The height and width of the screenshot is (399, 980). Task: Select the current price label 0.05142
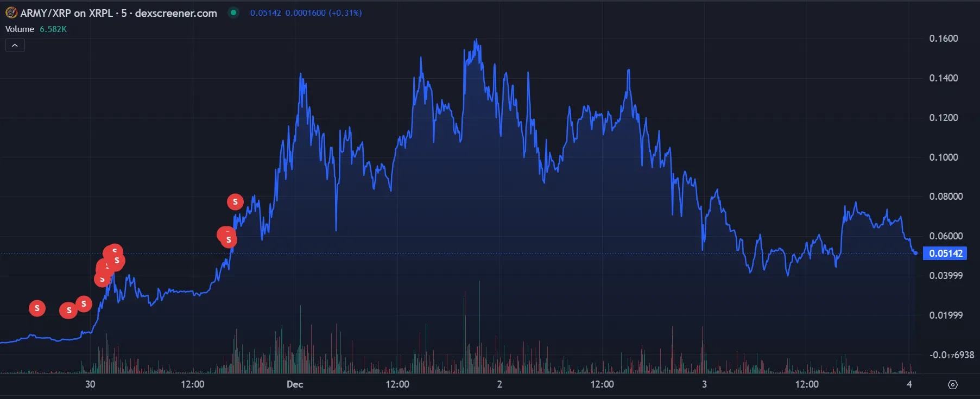click(945, 254)
